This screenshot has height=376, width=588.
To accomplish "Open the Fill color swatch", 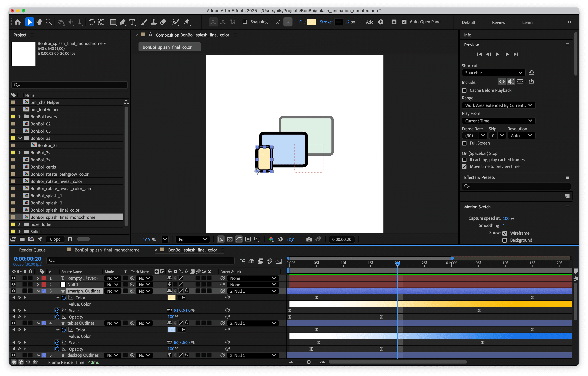I will [312, 22].
